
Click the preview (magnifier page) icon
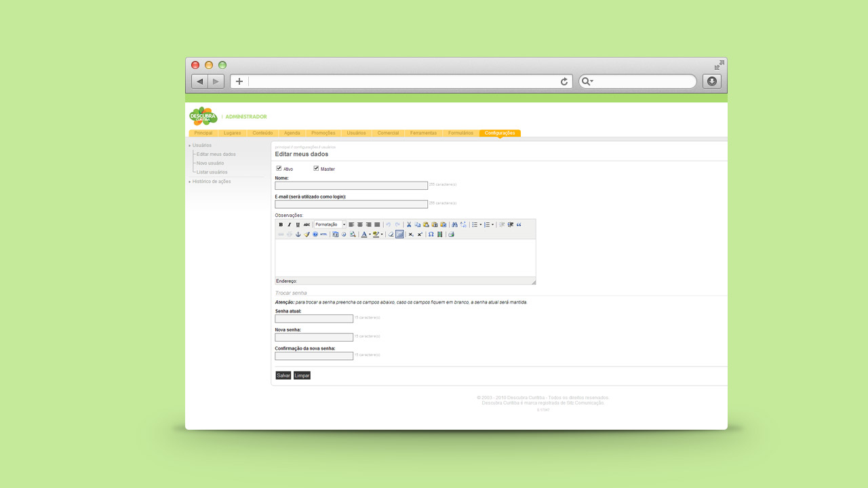[x=353, y=235]
